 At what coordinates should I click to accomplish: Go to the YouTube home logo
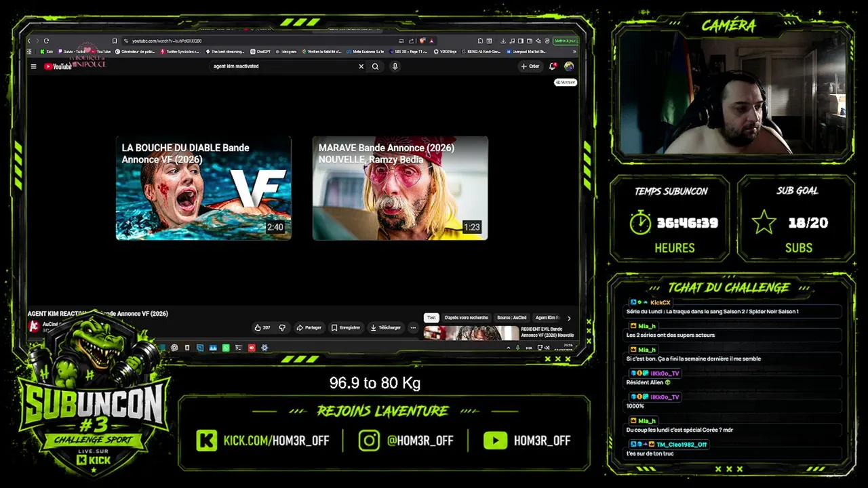click(x=58, y=66)
